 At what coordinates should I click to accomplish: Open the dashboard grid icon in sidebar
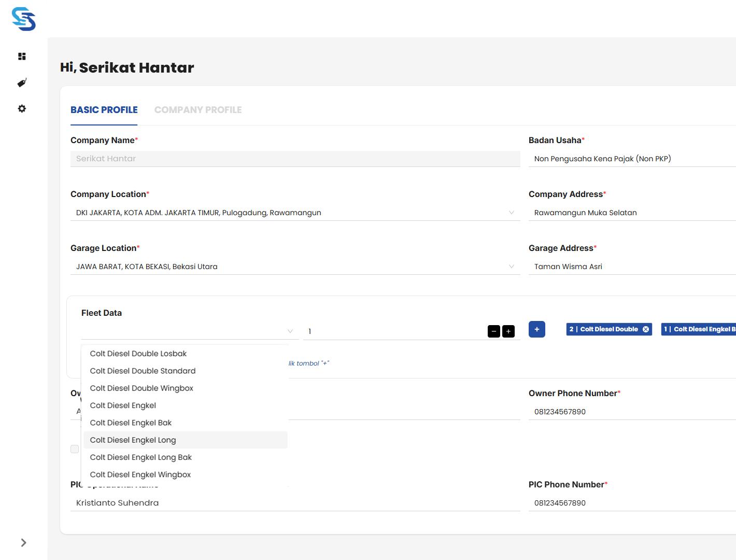pyautogui.click(x=22, y=57)
